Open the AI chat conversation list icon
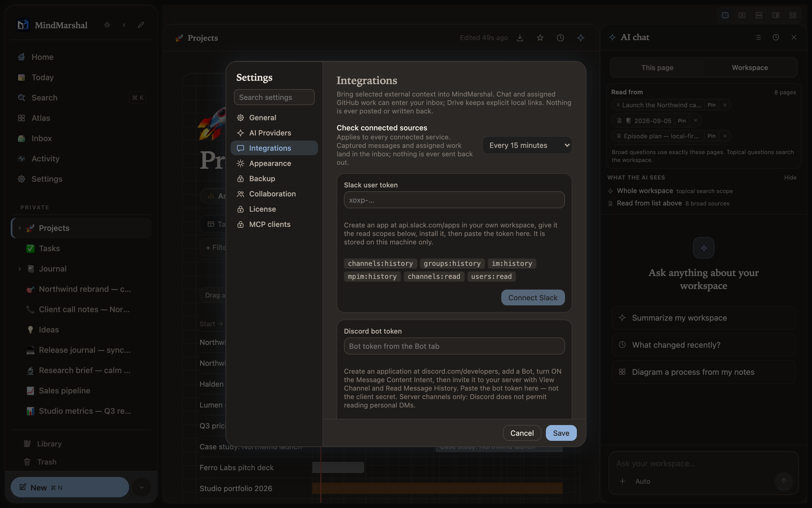 tap(758, 37)
